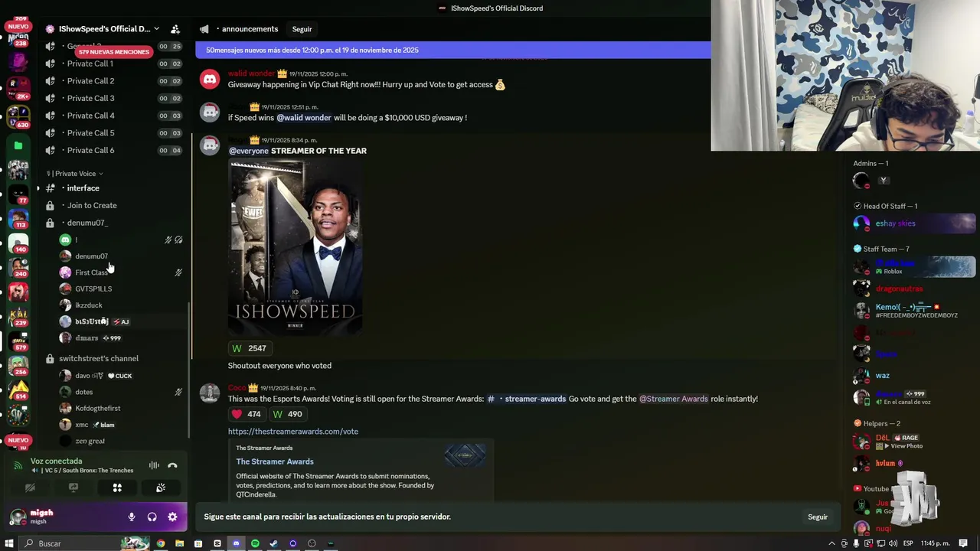Join Private Call 1 voice channel

pos(113,64)
